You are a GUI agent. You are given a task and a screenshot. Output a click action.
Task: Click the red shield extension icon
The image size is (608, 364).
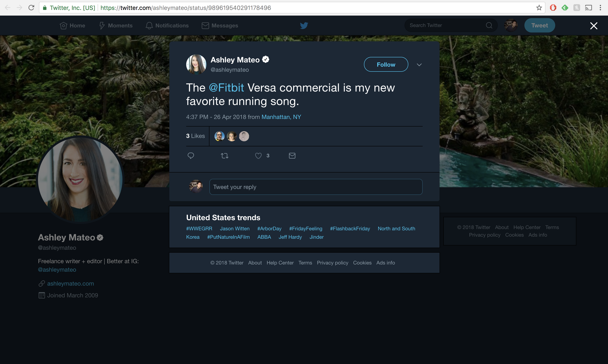(553, 8)
